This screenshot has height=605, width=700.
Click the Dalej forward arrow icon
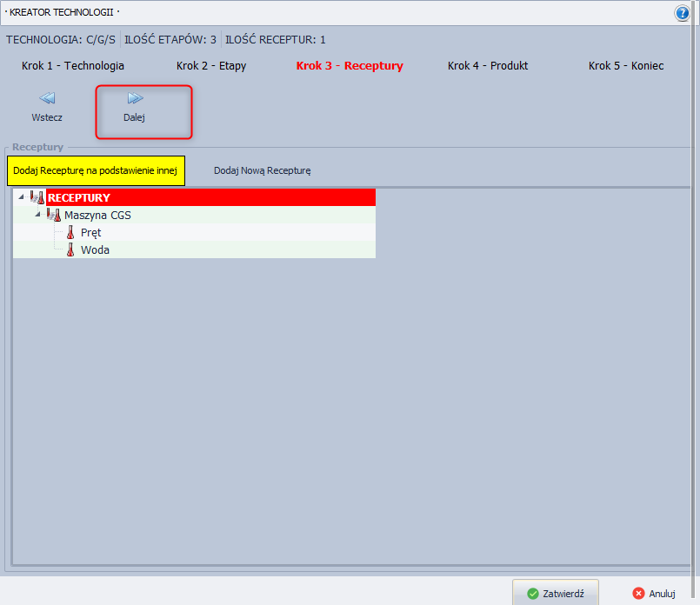coord(135,97)
